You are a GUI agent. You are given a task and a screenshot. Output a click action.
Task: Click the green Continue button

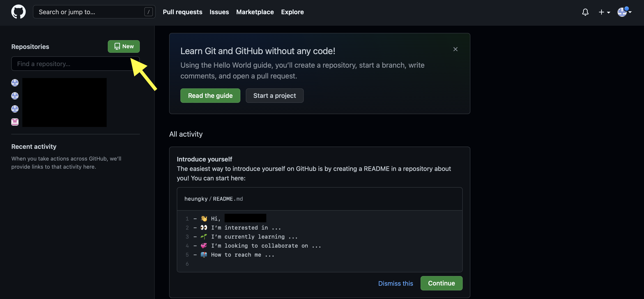pos(441,283)
